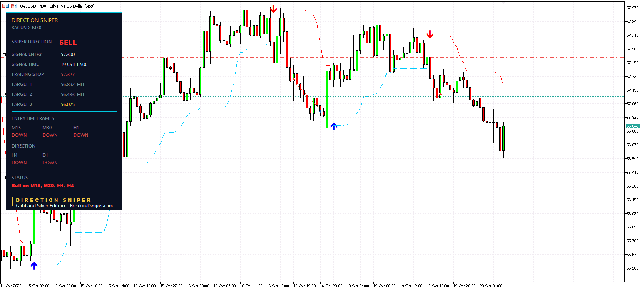This screenshot has height=291, width=644.
Task: Click time axis label '16 Oct 23:00'
Action: 331,286
